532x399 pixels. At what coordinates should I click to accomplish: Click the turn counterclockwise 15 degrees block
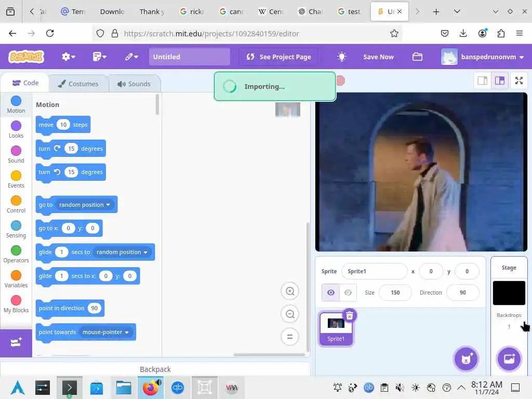pyautogui.click(x=71, y=172)
